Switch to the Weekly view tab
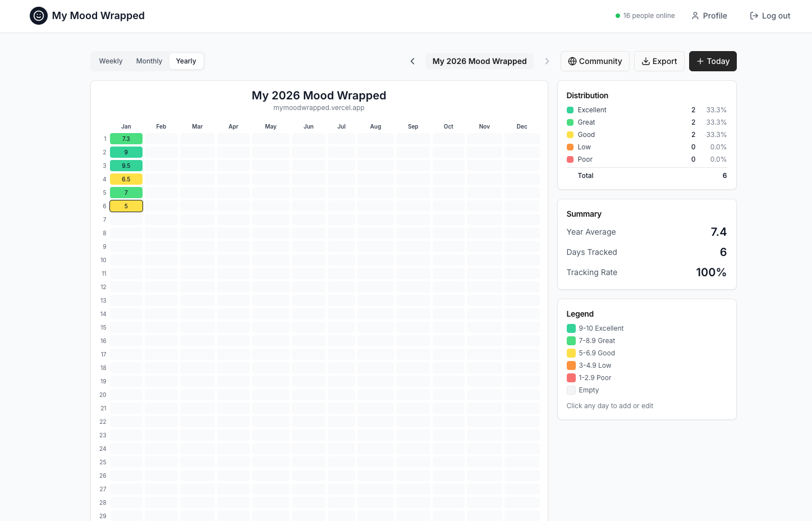Image resolution: width=812 pixels, height=521 pixels. click(x=111, y=61)
